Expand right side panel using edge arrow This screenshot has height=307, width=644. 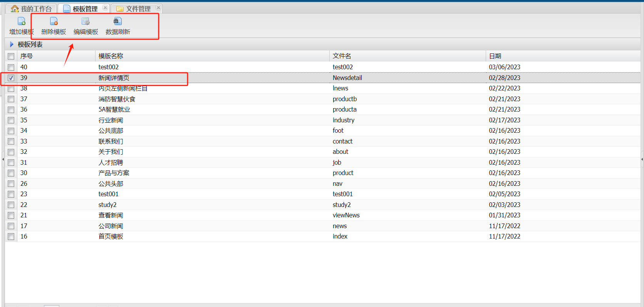point(642,159)
